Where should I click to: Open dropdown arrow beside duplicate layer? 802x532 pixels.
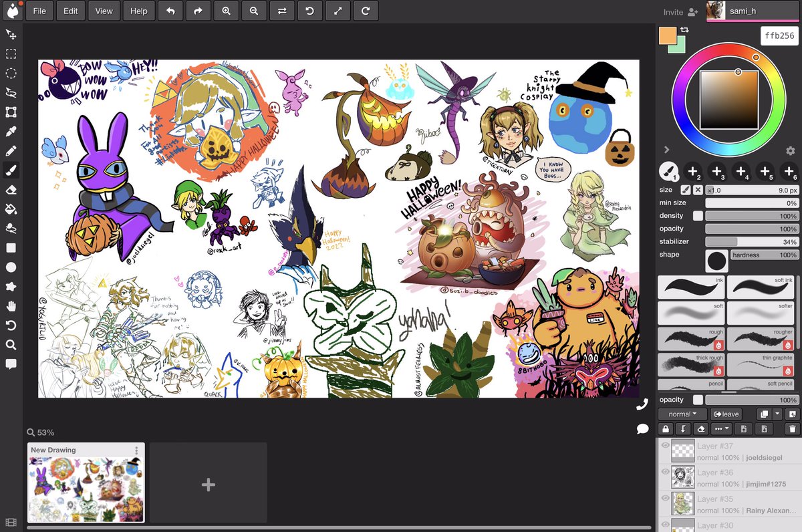click(x=777, y=414)
